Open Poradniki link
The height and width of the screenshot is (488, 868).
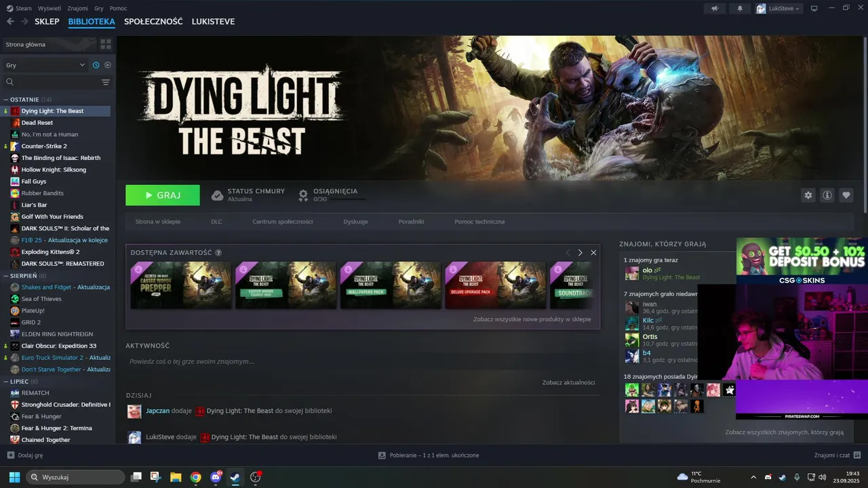coord(411,222)
